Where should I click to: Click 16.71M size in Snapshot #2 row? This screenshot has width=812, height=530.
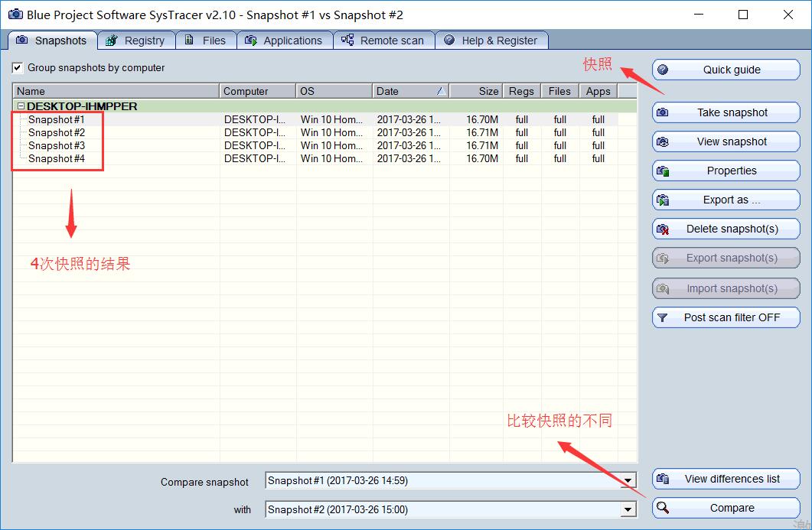tap(482, 132)
